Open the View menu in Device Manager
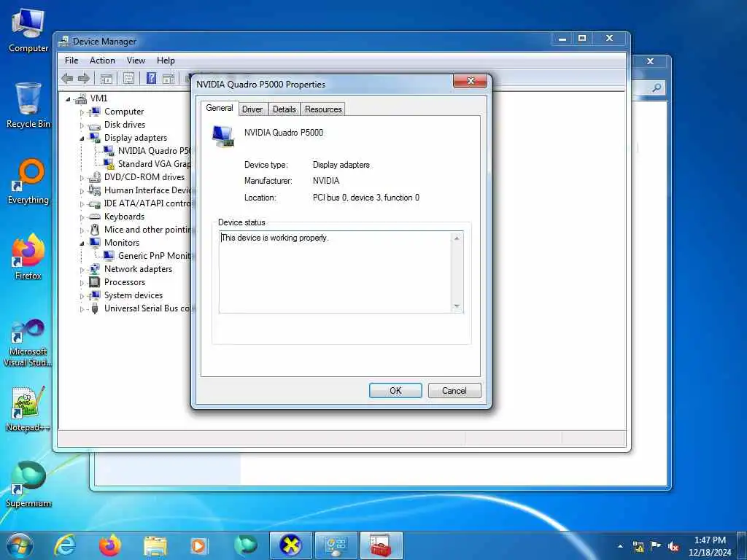The height and width of the screenshot is (560, 747). point(136,61)
